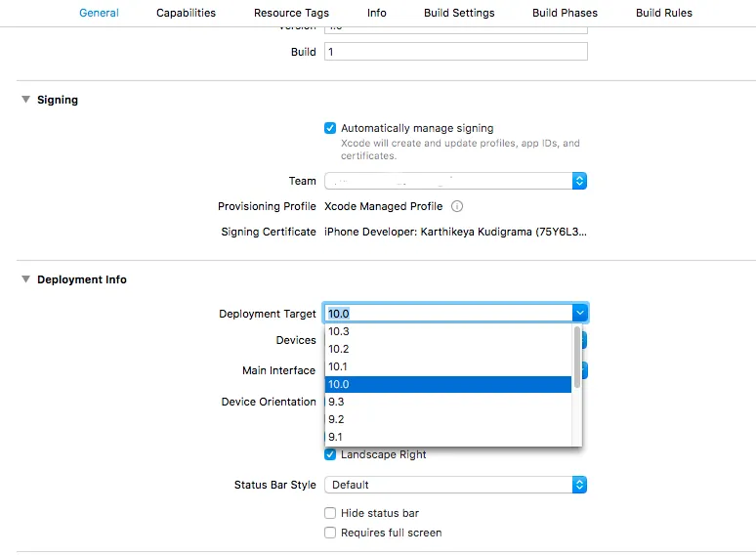This screenshot has width=756, height=556.
Task: Click the Deployment Target dropdown arrow
Action: click(x=579, y=313)
